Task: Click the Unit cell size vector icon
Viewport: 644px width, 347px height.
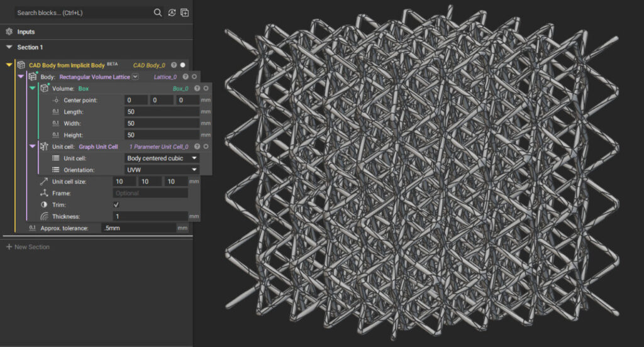Action: click(44, 182)
